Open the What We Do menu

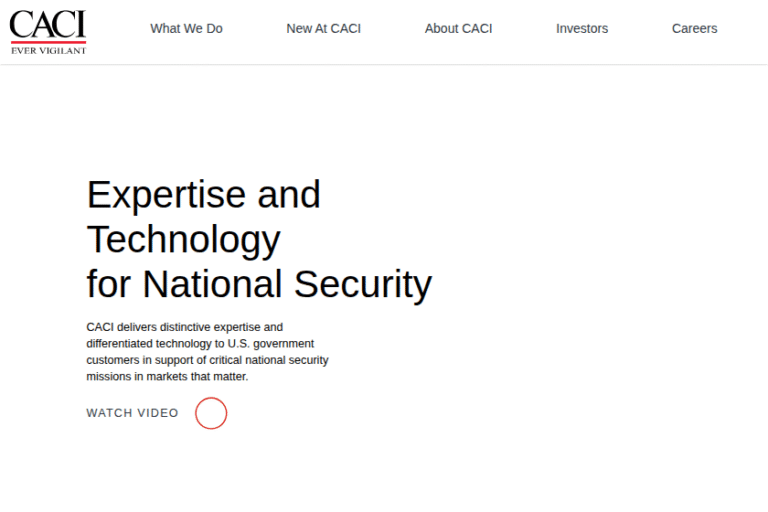(x=186, y=29)
